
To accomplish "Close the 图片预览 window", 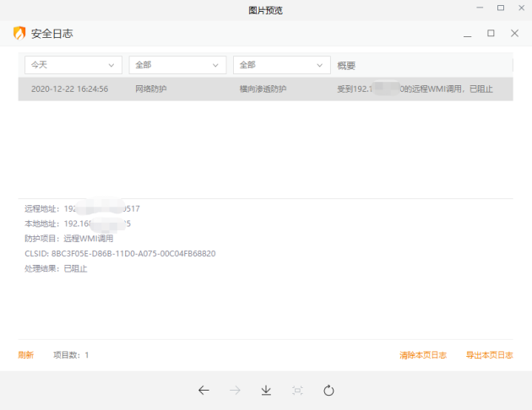I will tap(522, 8).
